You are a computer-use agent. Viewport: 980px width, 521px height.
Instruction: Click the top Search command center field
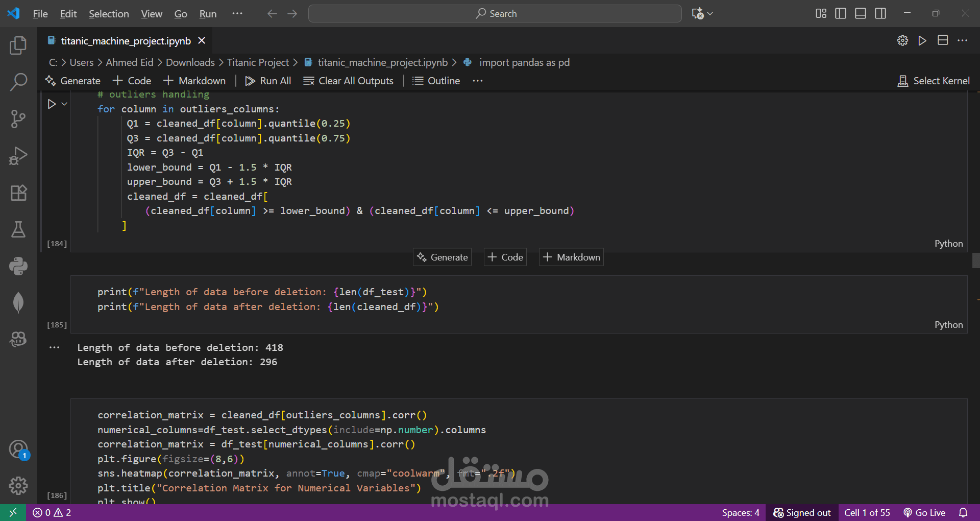(495, 14)
